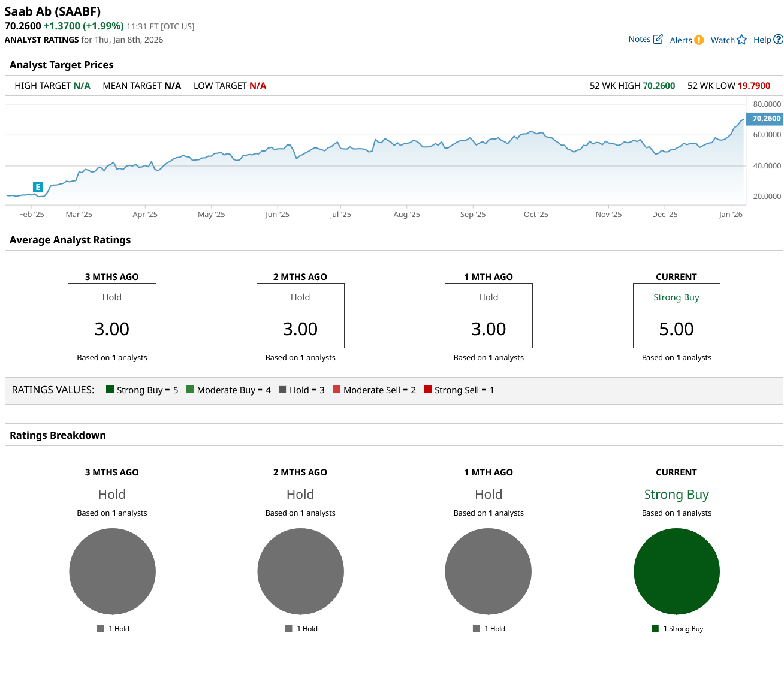Click the current 5.00 Strong Buy rating box
The width and height of the screenshot is (784, 696).
[x=676, y=315]
